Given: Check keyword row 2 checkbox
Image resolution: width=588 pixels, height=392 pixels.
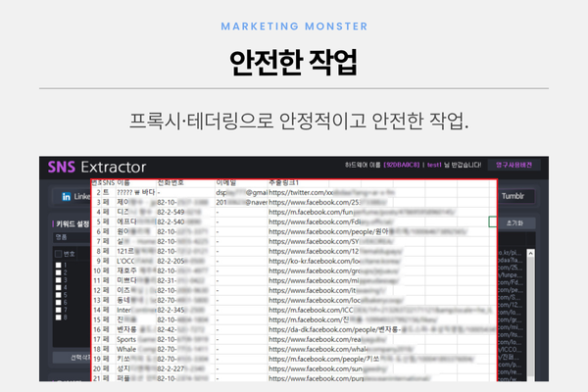Looking at the screenshot, I should point(59,272).
